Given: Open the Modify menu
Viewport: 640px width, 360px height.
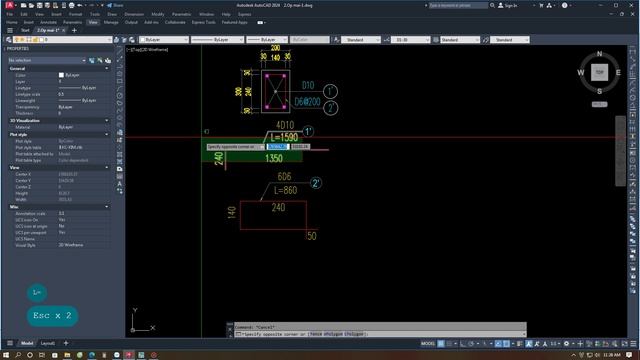Looking at the screenshot, I should [x=158, y=14].
